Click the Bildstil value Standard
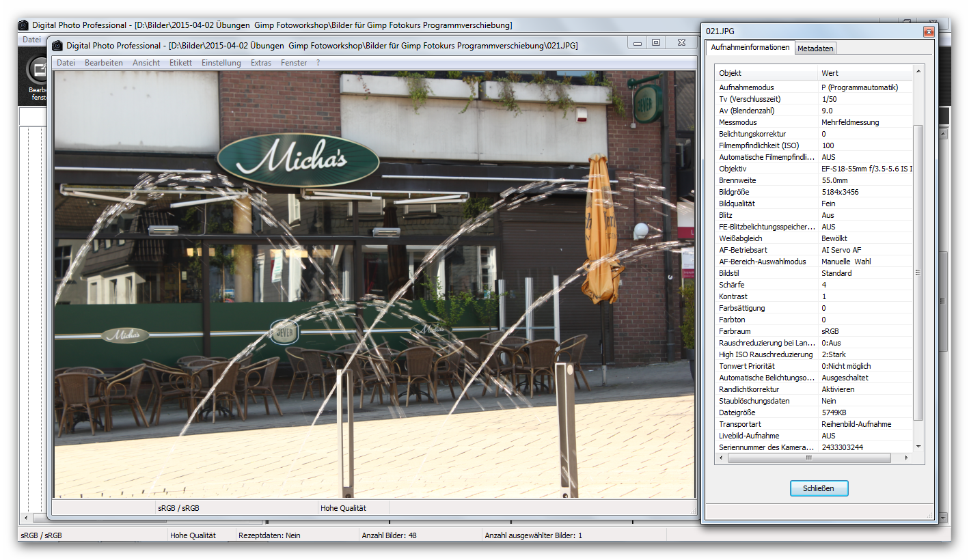This screenshot has height=560, width=969. [836, 273]
